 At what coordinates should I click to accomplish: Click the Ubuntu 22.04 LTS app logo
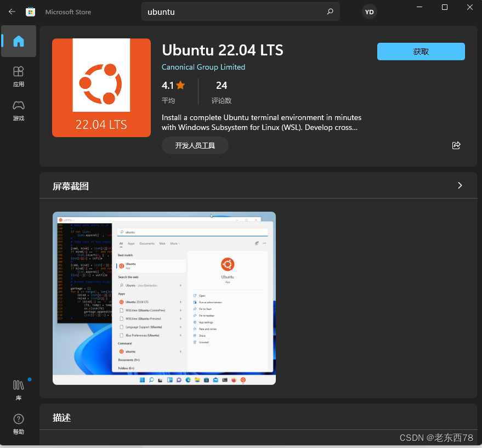[101, 88]
